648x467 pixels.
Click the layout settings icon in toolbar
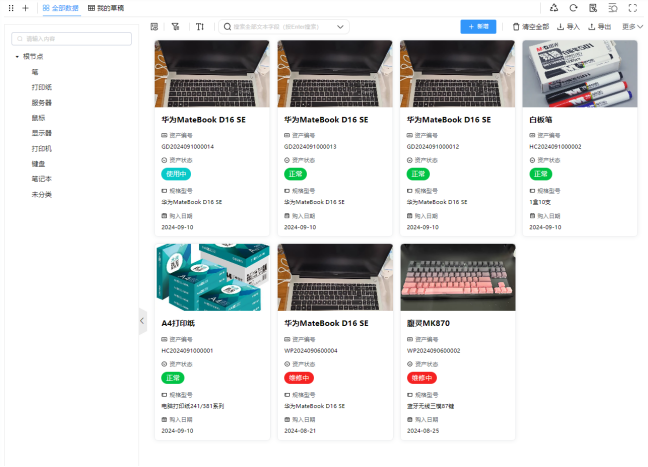click(x=154, y=27)
